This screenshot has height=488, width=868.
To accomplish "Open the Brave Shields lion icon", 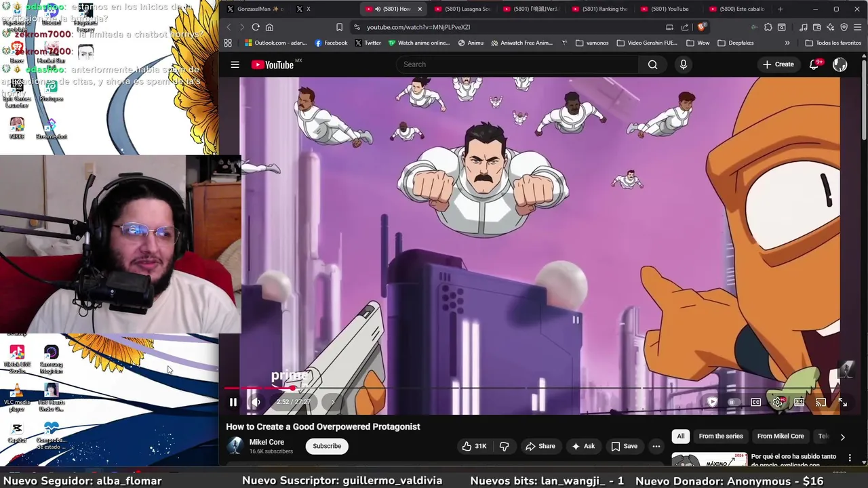I will 702,27.
